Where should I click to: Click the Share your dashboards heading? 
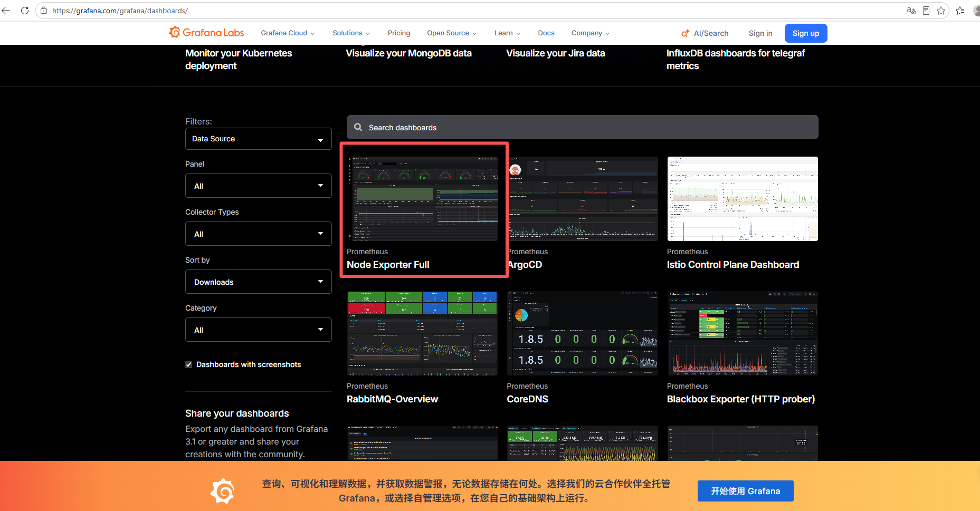(x=237, y=413)
